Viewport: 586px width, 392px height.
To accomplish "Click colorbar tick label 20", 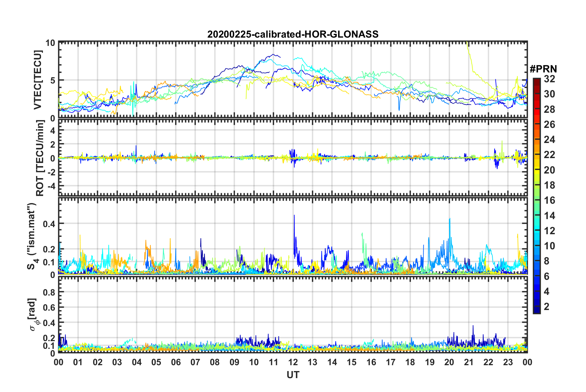I will pos(550,170).
